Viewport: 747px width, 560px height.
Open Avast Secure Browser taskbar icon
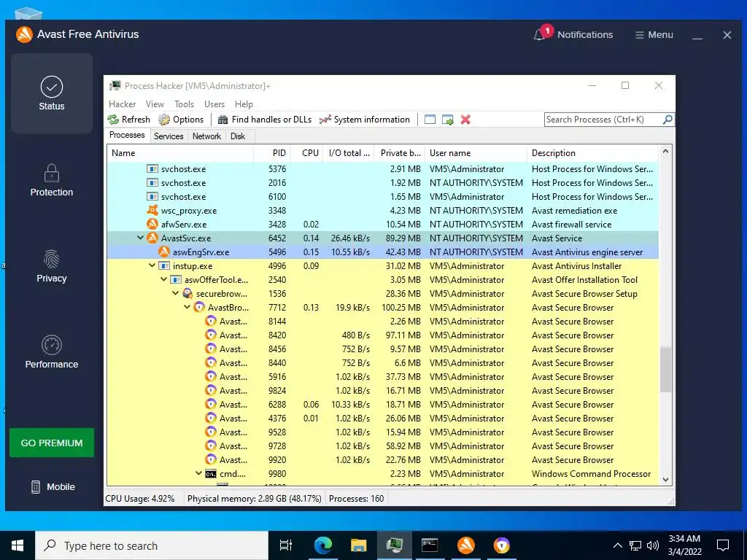point(501,545)
